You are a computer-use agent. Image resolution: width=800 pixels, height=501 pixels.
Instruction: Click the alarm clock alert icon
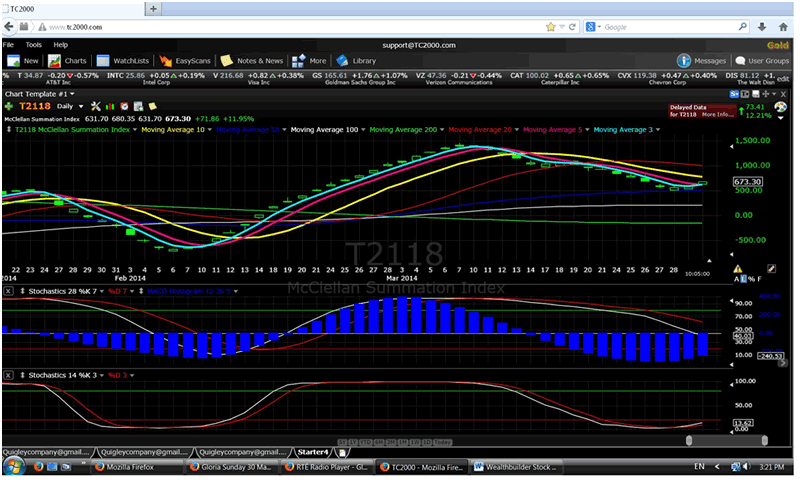point(124,106)
